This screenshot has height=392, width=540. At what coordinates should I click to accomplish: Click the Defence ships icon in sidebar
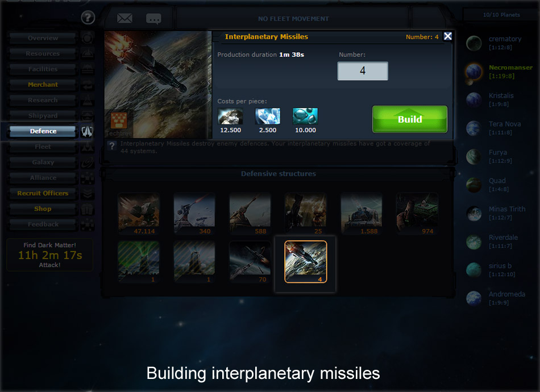[87, 131]
